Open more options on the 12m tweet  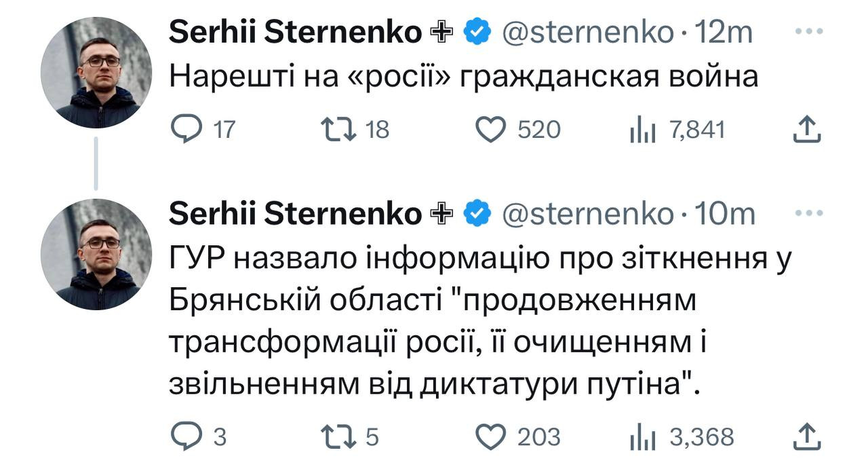point(808,32)
